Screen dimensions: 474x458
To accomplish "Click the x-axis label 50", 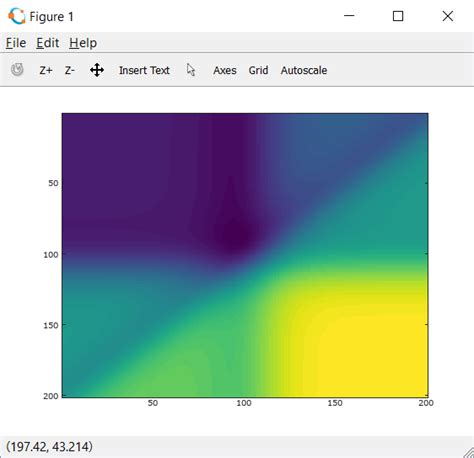I will click(153, 403).
